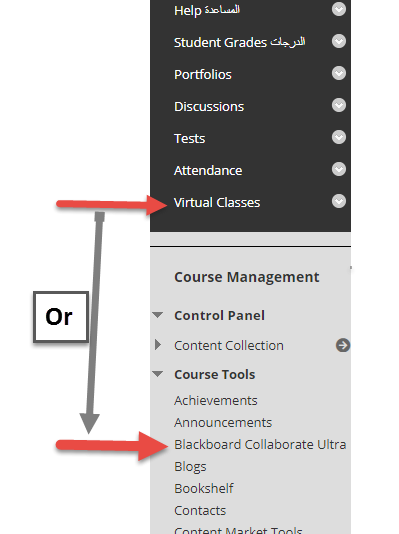Open options chevron beside Portfolios
399x534 pixels.
pyautogui.click(x=339, y=73)
